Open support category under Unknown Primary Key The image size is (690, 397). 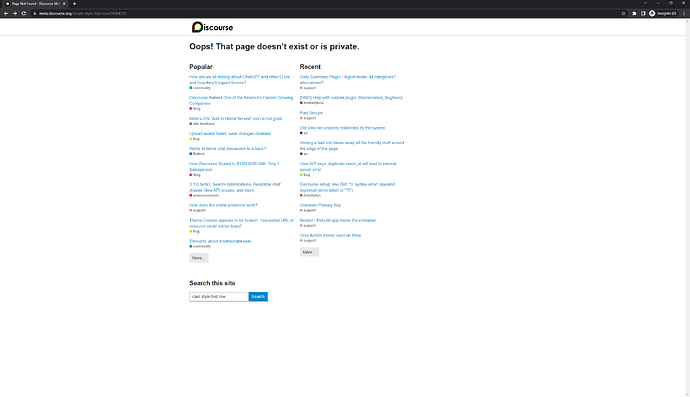pyautogui.click(x=308, y=210)
